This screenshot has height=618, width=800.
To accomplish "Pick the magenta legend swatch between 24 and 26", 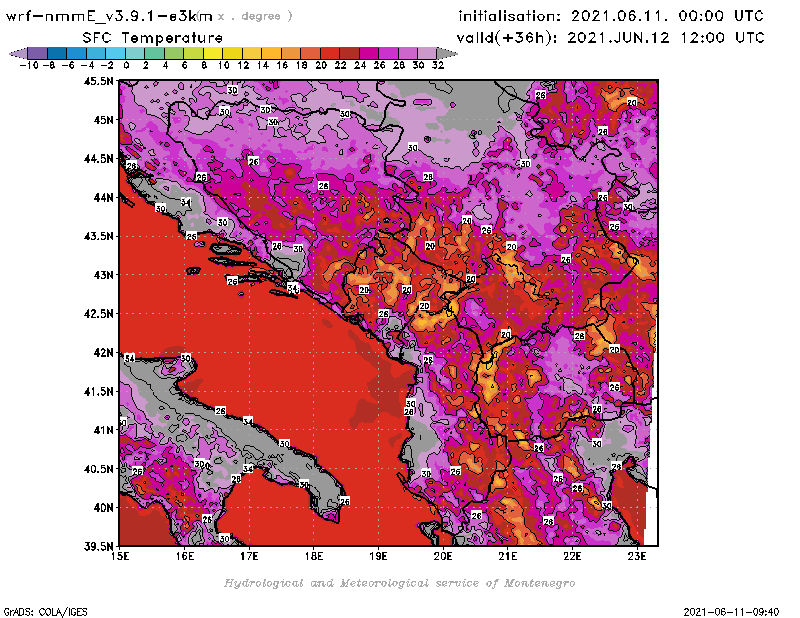I will click(369, 53).
